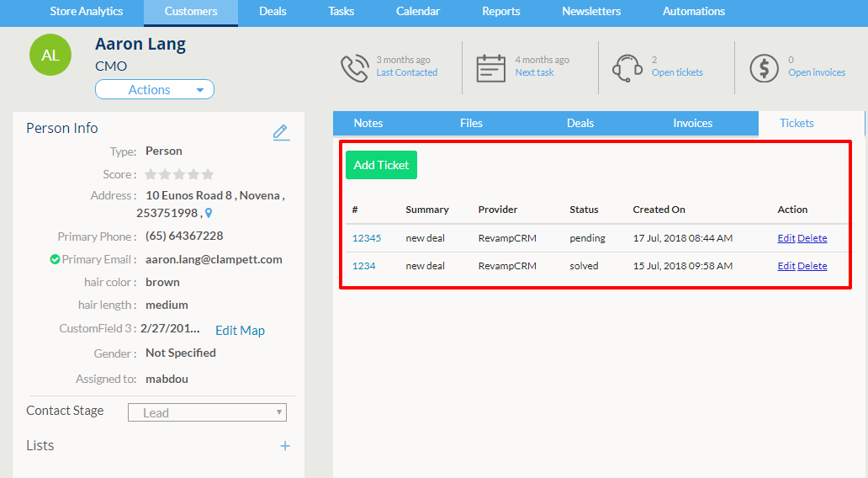Open ticket number 12345
Image resolution: width=868 pixels, height=478 pixels.
pyautogui.click(x=367, y=238)
